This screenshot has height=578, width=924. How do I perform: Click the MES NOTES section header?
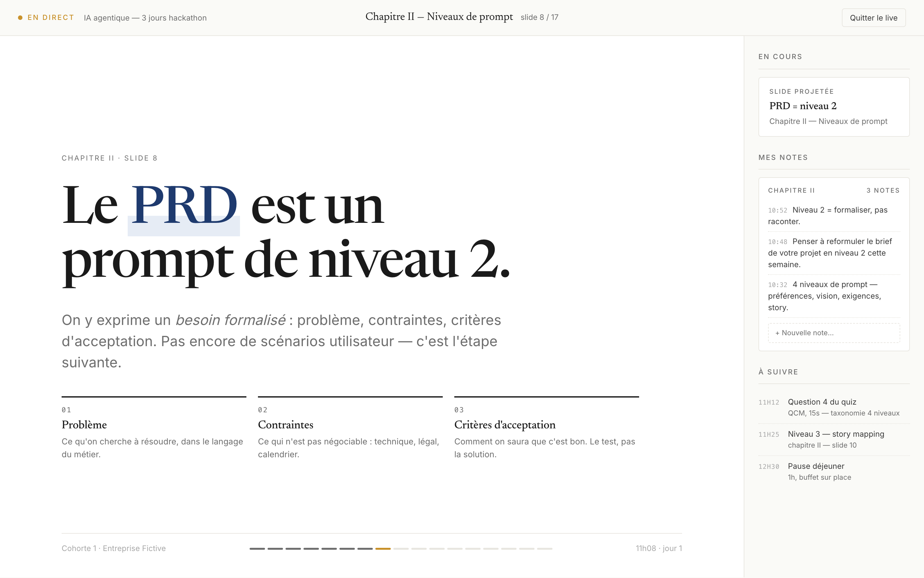(783, 157)
